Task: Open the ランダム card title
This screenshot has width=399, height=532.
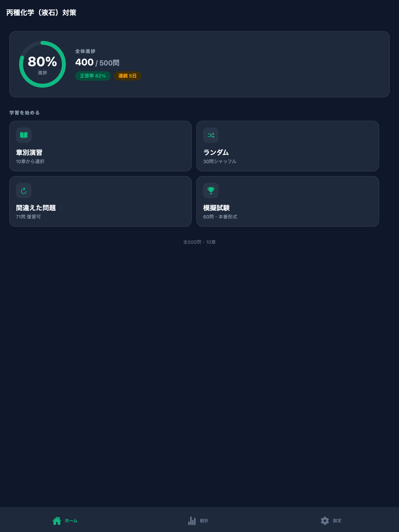Action: click(216, 152)
